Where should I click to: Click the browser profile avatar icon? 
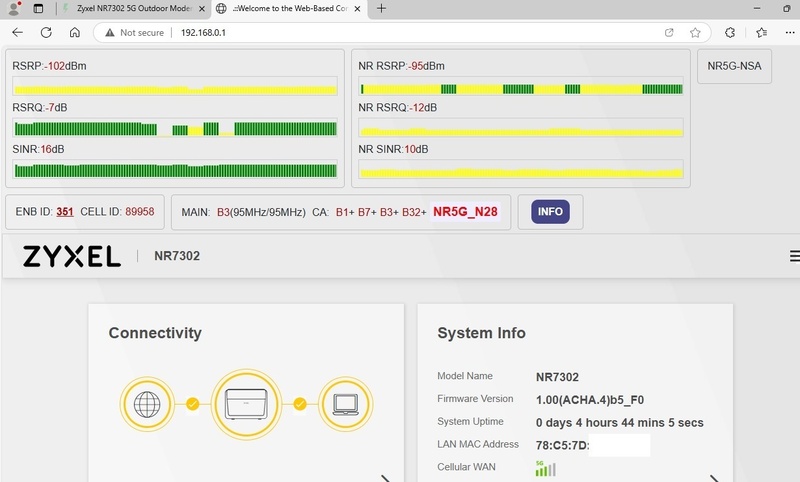click(x=14, y=8)
